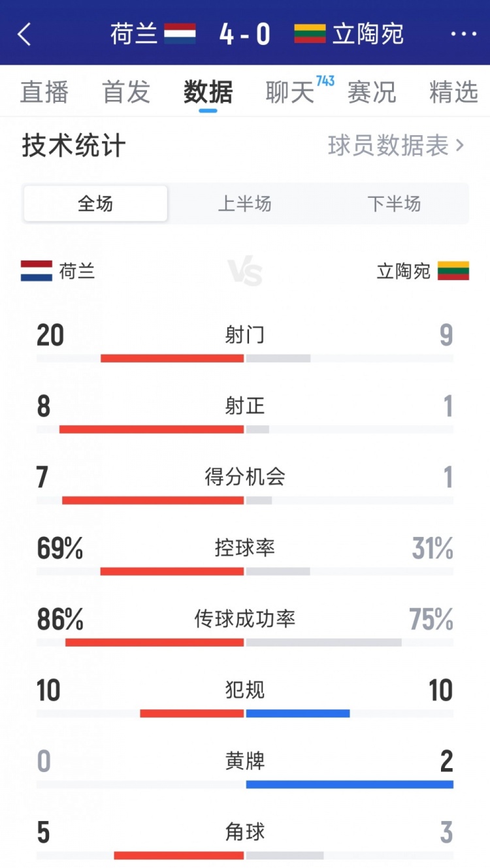490x868 pixels.
Task: Open the 首发 lineup tab
Action: (125, 93)
